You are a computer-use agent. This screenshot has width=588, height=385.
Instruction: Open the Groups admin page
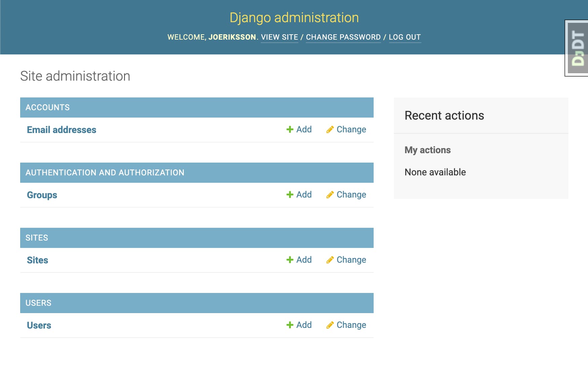point(42,195)
